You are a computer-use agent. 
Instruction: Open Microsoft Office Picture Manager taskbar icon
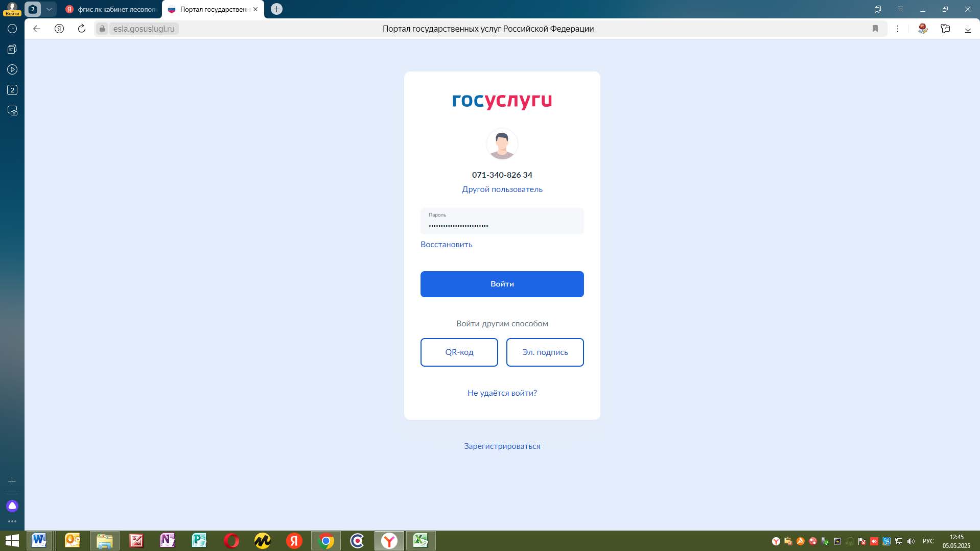coord(136,540)
